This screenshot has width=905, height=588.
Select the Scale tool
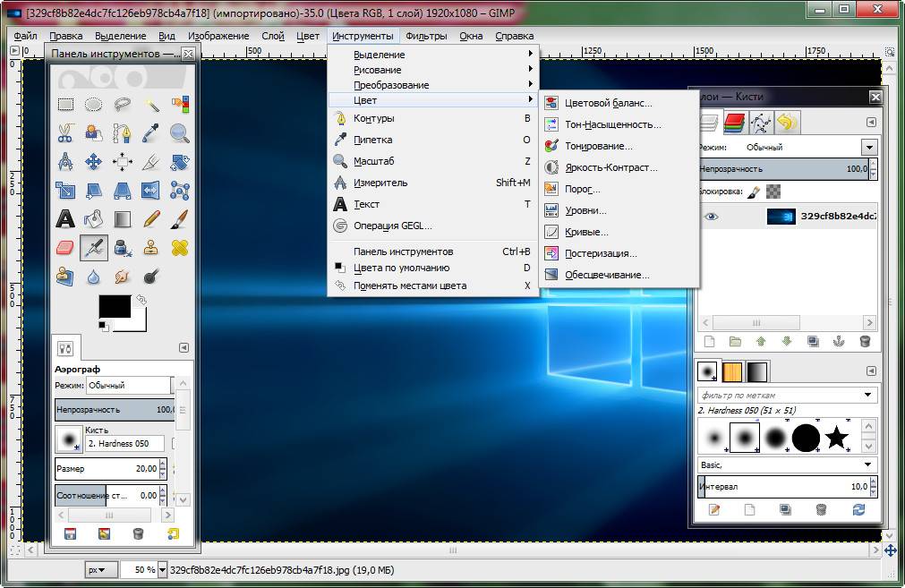pos(65,191)
